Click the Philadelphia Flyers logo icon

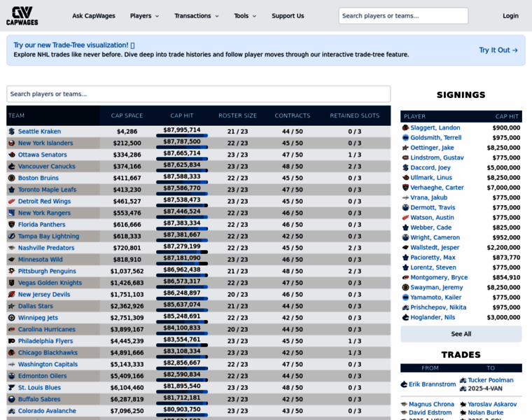point(11,341)
